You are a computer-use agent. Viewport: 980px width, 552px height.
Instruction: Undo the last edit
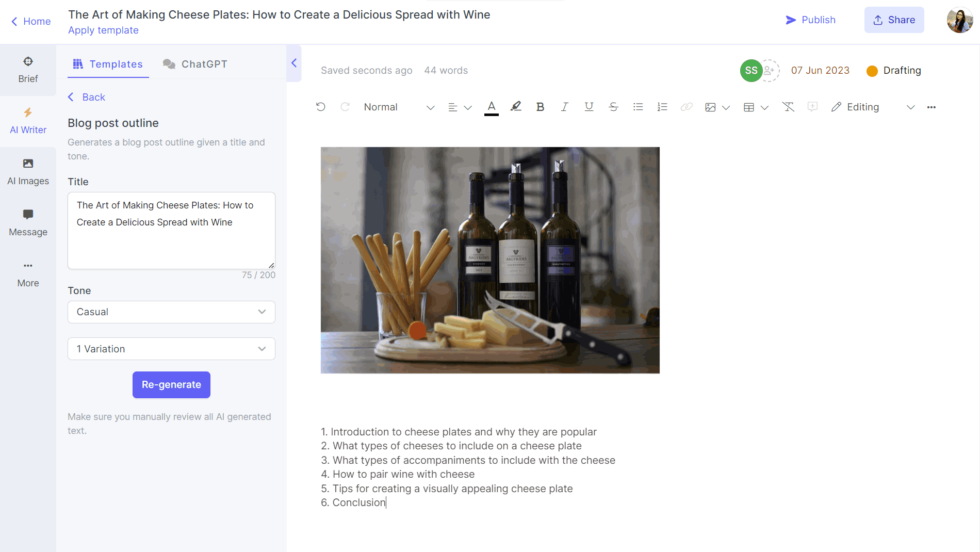(321, 107)
